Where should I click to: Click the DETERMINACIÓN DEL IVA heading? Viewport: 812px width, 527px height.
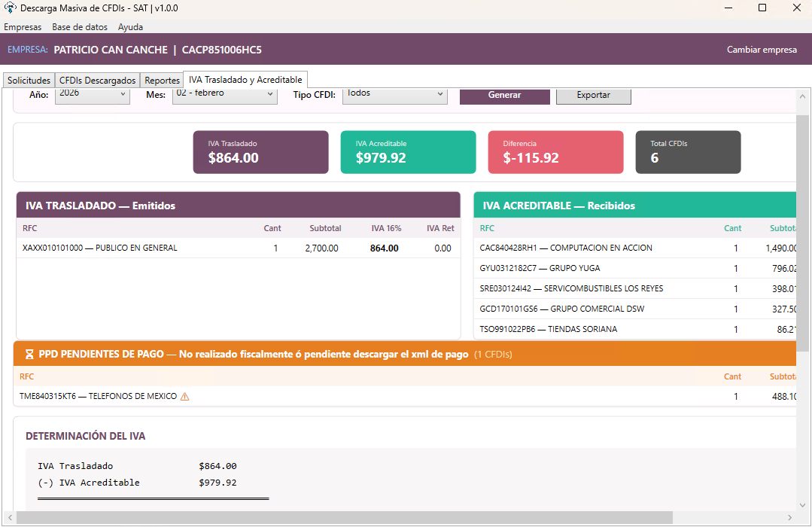(86, 437)
